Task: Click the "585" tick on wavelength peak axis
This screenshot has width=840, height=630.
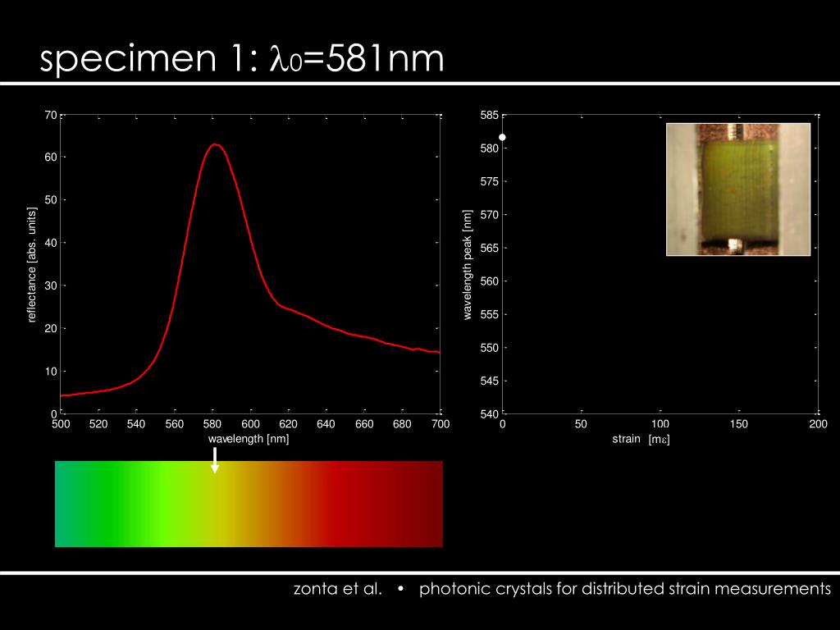Action: coord(489,115)
